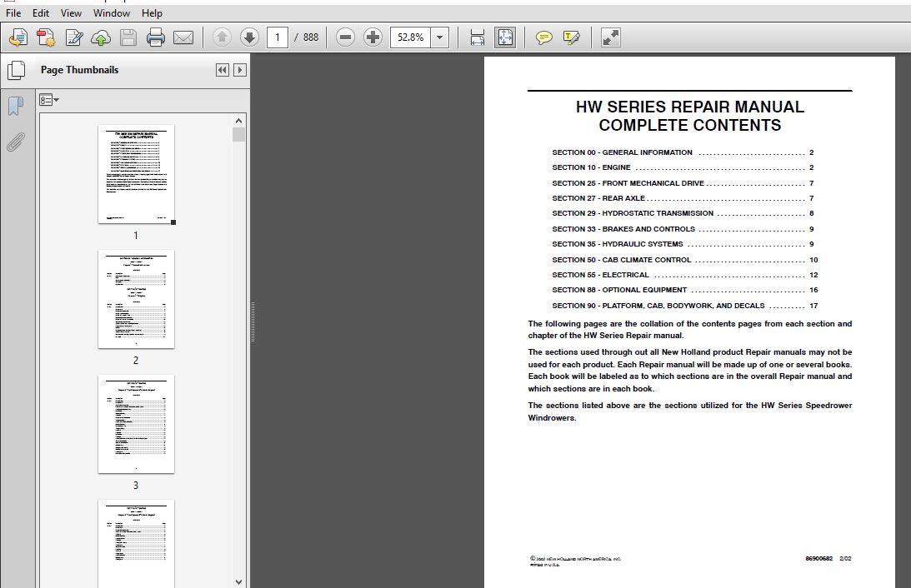Viewport: 911px width, 588px height.
Task: Click the thumbnails scrollbar thumb
Action: (x=238, y=135)
